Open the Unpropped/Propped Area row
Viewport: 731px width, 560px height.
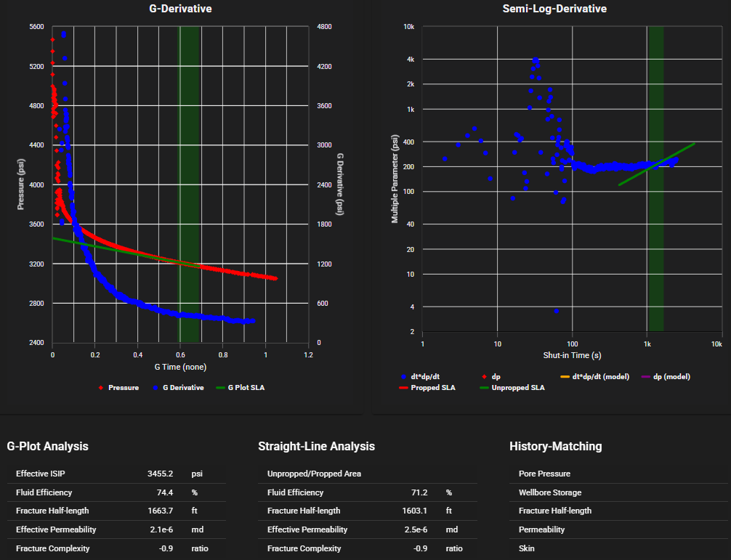click(x=314, y=474)
